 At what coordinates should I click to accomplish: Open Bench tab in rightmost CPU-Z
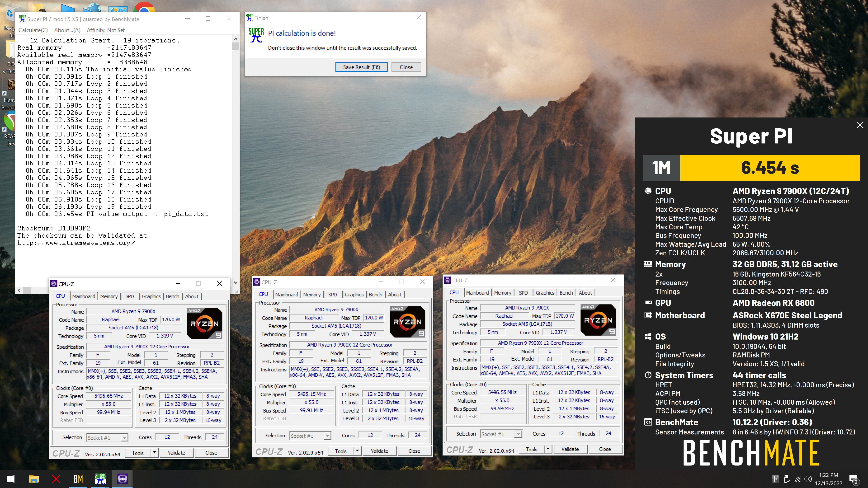point(566,293)
